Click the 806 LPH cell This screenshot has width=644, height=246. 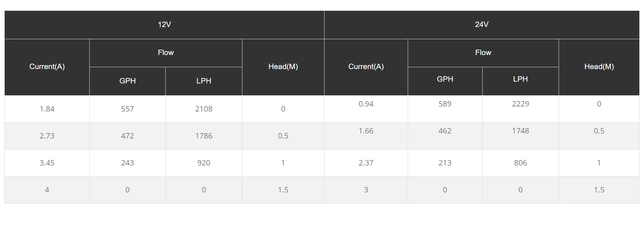pyautogui.click(x=520, y=163)
